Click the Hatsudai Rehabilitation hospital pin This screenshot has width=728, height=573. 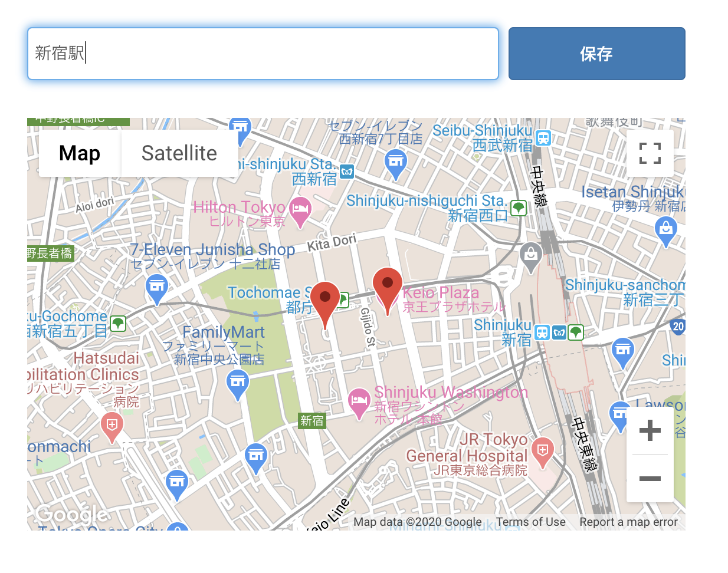coord(112,427)
